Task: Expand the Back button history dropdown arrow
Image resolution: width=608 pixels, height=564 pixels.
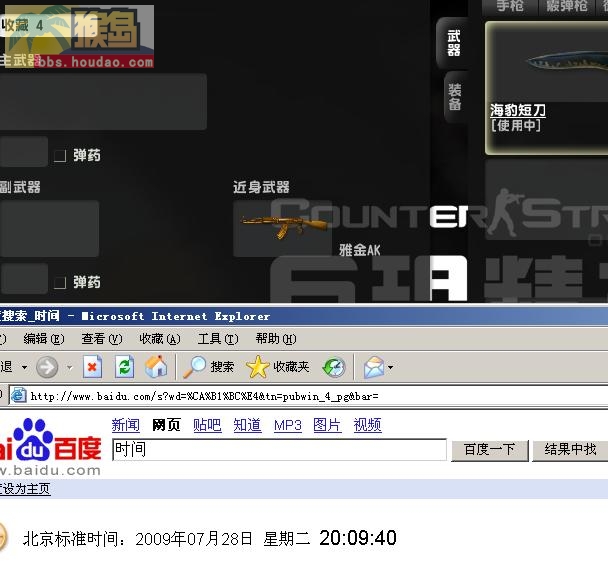Action: (x=24, y=367)
